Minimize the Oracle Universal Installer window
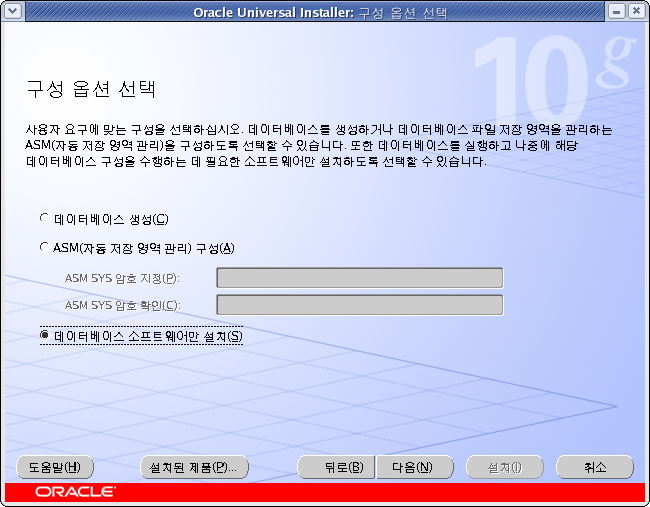Screen dimensions: 650x507 click(616, 11)
